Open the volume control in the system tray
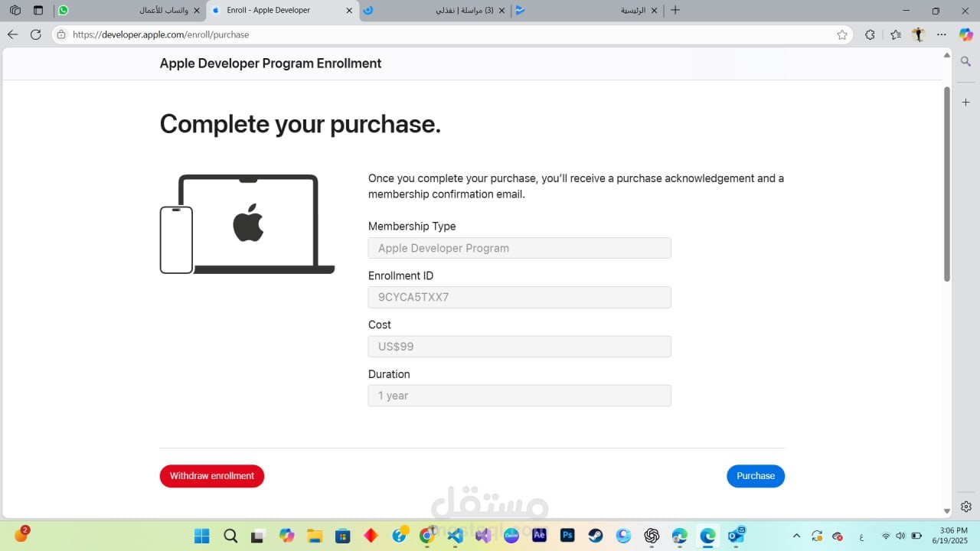The image size is (980, 551). (x=900, y=536)
